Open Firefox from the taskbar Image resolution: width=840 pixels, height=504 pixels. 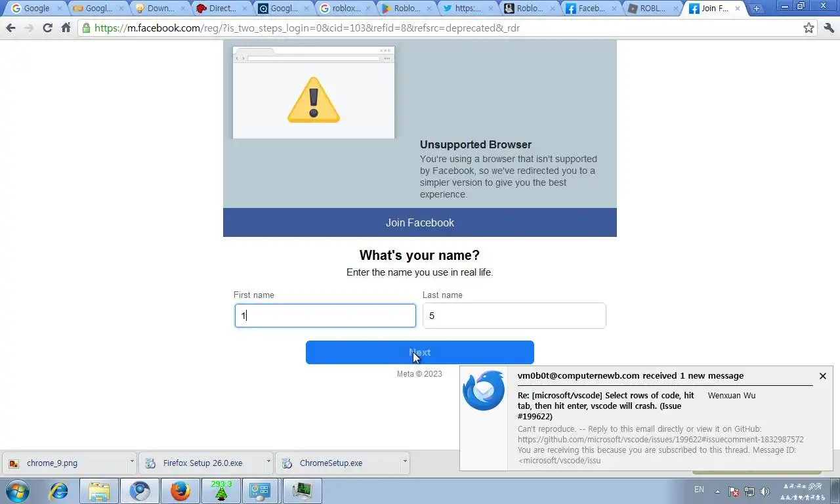tap(180, 491)
